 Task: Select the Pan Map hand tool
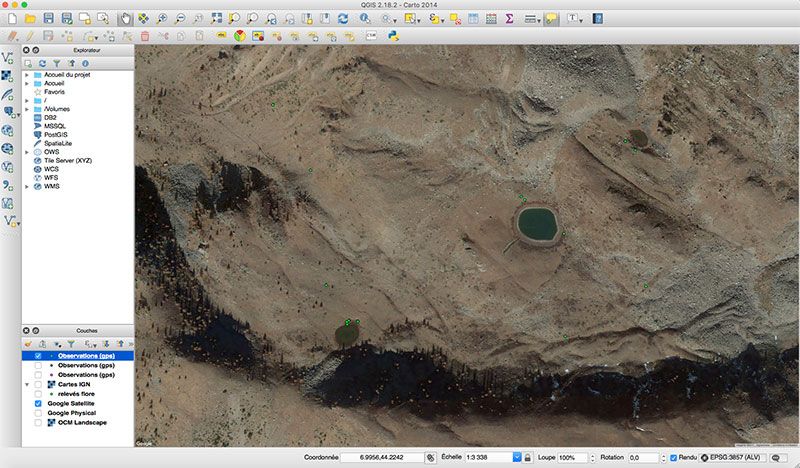(125, 18)
